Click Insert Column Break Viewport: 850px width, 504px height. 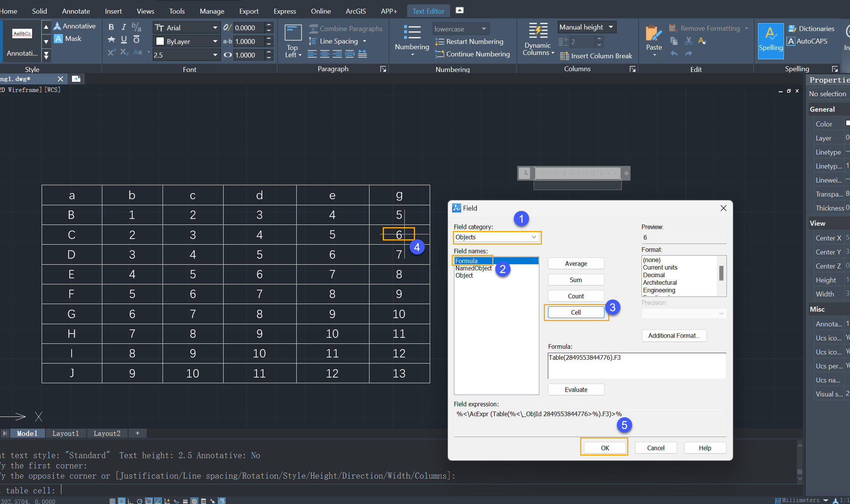pyautogui.click(x=596, y=56)
